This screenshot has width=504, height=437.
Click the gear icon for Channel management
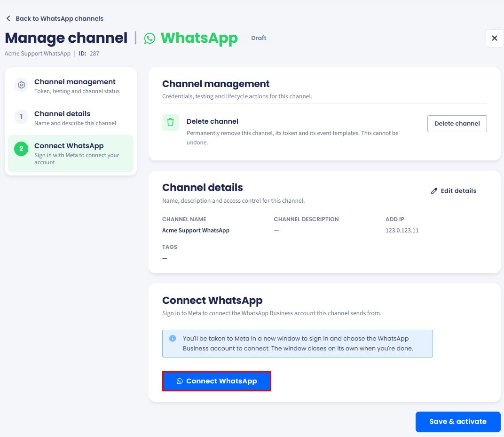[21, 85]
